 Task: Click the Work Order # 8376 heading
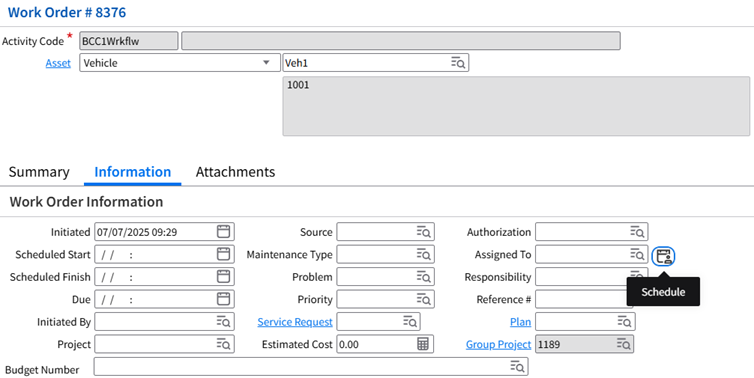(67, 13)
